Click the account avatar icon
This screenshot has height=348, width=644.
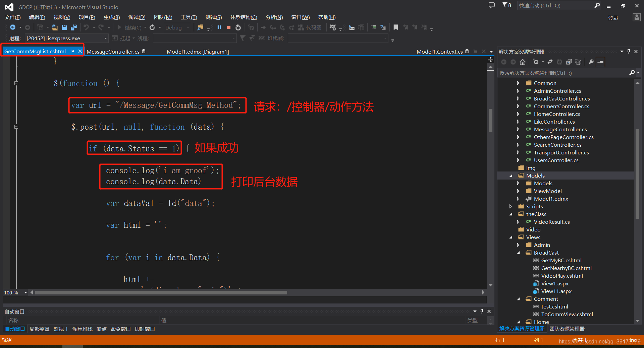point(637,17)
